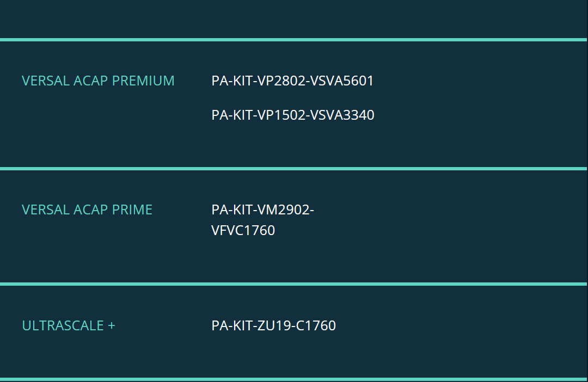Open the PA-KIT-VP1502-VSVA3340 kit entry

(292, 115)
